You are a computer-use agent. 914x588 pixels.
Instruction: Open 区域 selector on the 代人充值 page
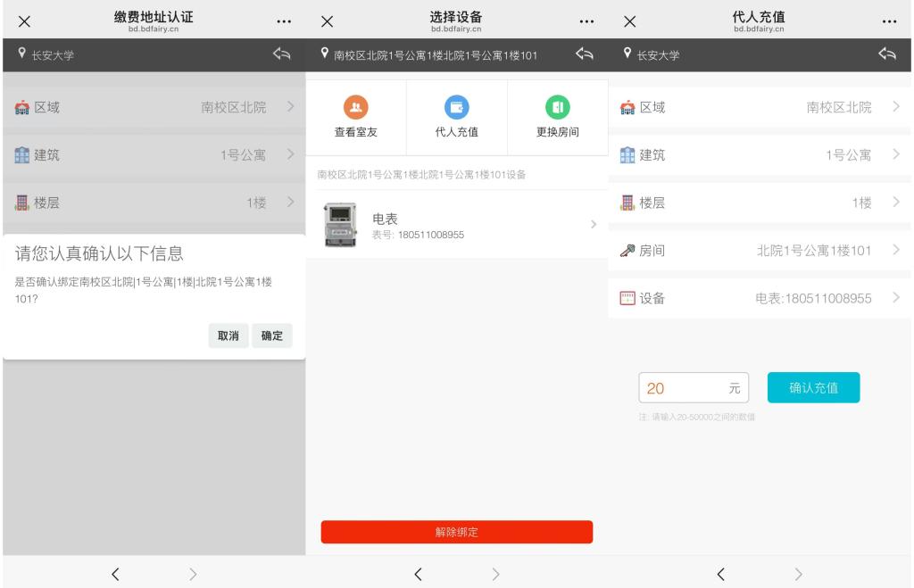[x=759, y=107]
